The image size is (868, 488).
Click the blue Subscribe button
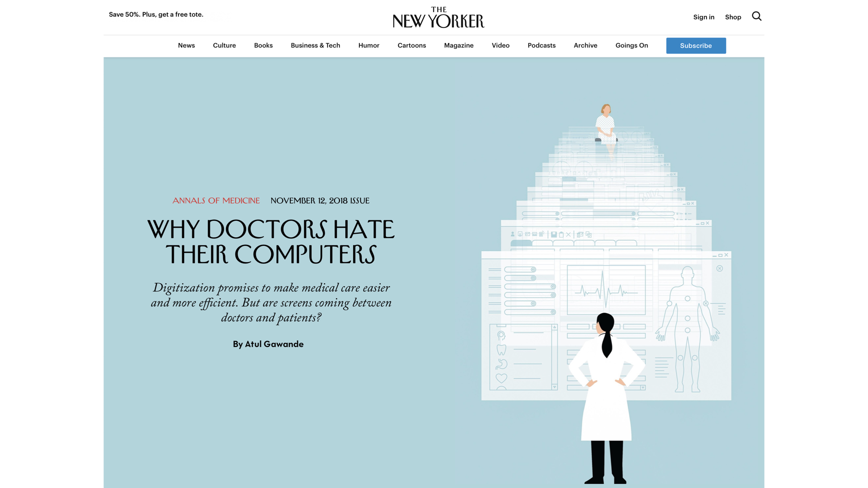(x=696, y=46)
